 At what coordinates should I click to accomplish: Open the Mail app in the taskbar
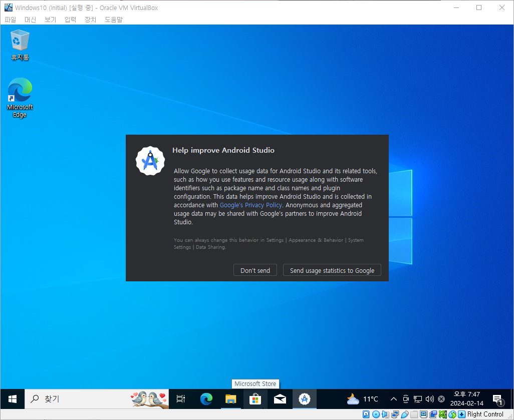click(280, 398)
